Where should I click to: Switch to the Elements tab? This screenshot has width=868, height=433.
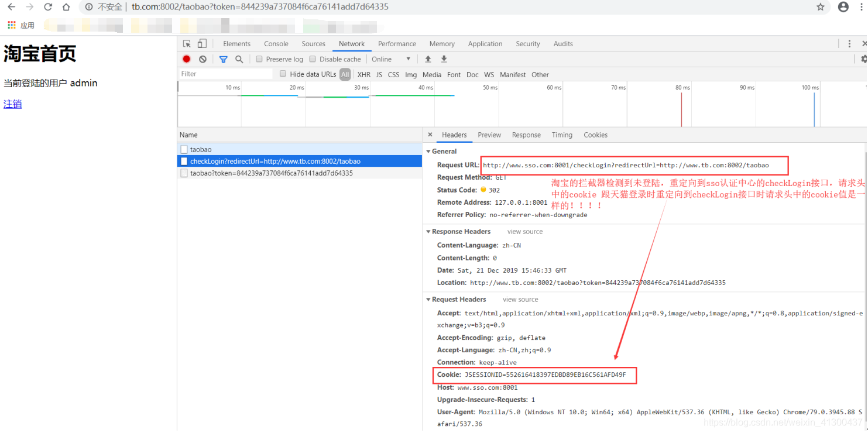(x=236, y=44)
